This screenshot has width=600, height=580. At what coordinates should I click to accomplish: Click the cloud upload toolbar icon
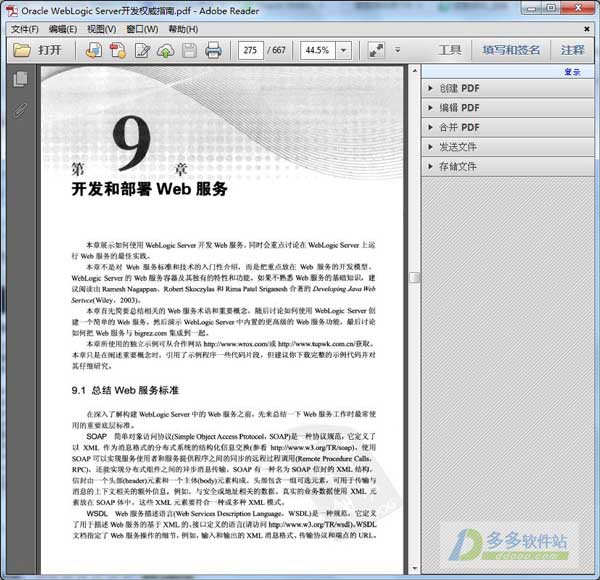click(x=166, y=51)
